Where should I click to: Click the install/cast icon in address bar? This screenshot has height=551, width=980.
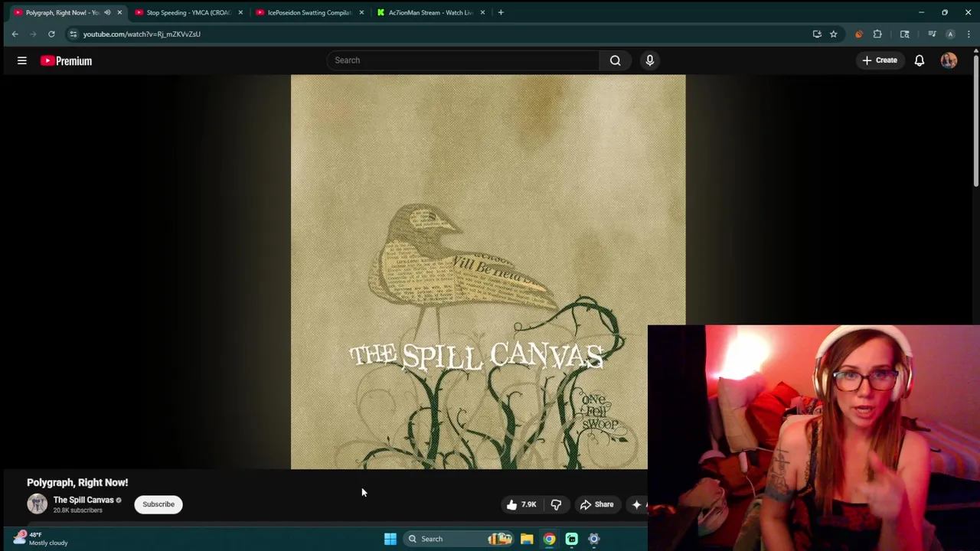click(817, 34)
